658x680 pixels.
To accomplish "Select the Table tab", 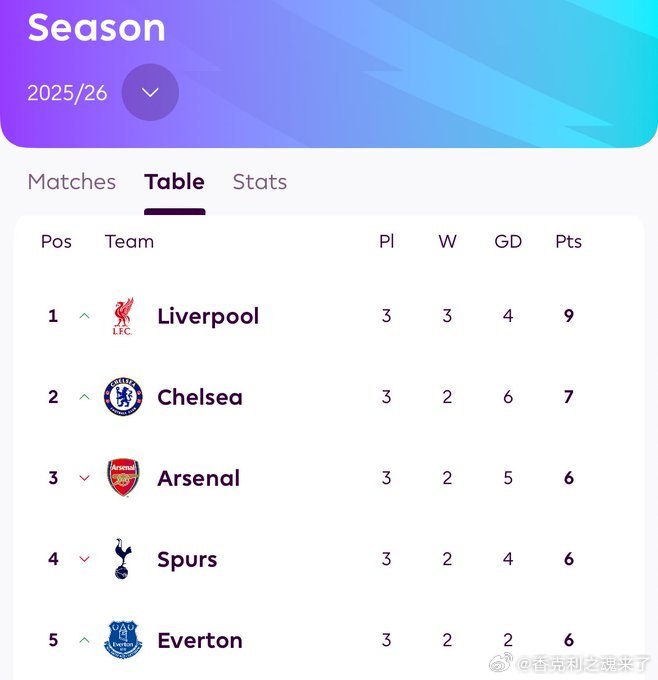I will click(x=174, y=182).
